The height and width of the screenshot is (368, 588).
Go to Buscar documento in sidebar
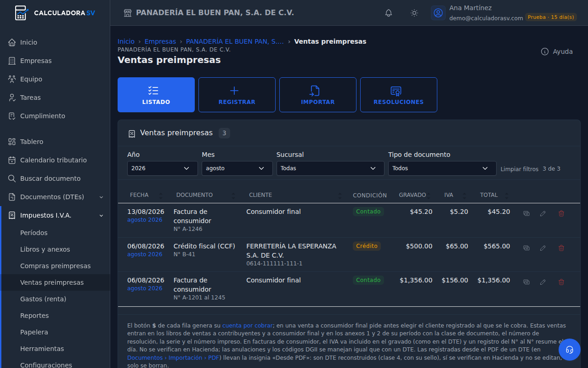[x=56, y=178]
